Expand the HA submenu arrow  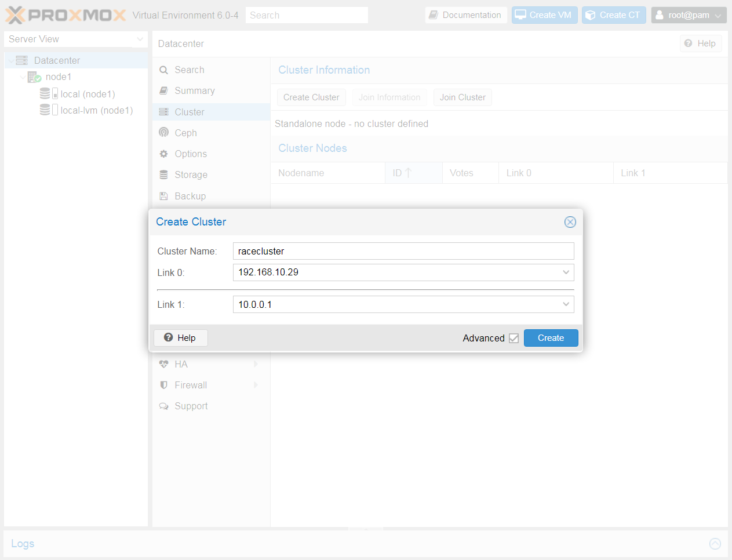(256, 364)
